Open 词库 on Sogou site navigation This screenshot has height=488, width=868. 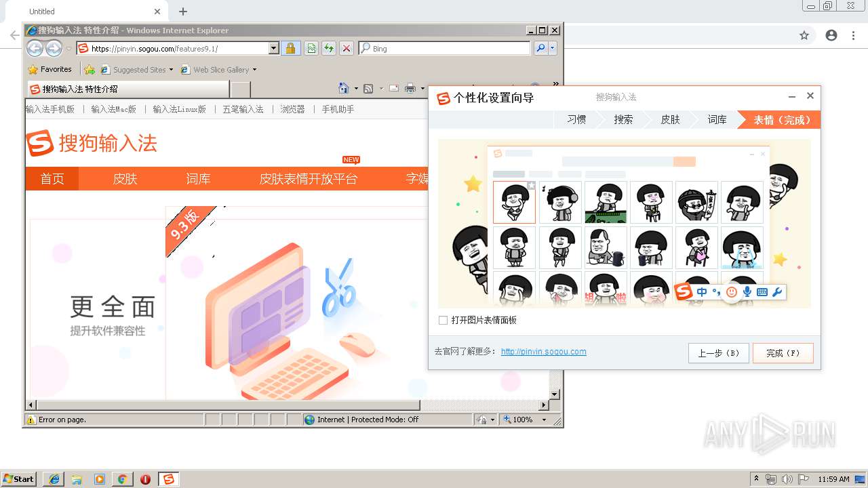coord(198,179)
